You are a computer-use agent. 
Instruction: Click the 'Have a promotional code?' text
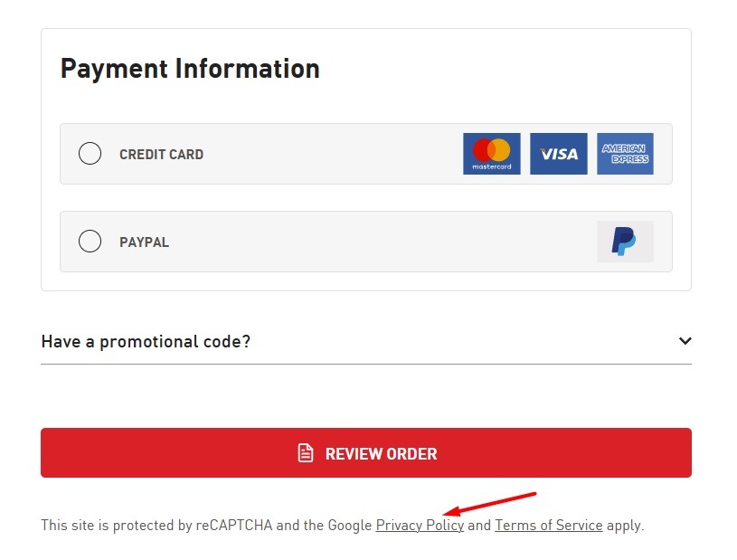pyautogui.click(x=146, y=342)
